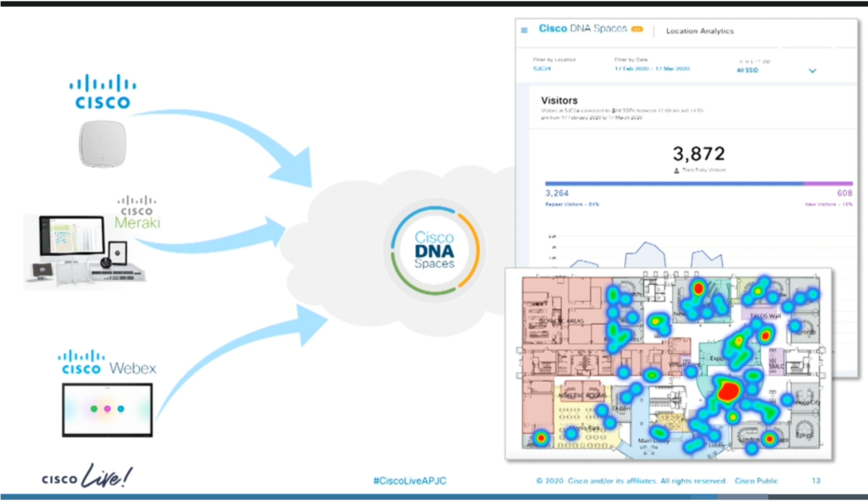This screenshot has width=868, height=501.
Task: Click the Cisco DNA Spaces header title
Action: point(583,30)
